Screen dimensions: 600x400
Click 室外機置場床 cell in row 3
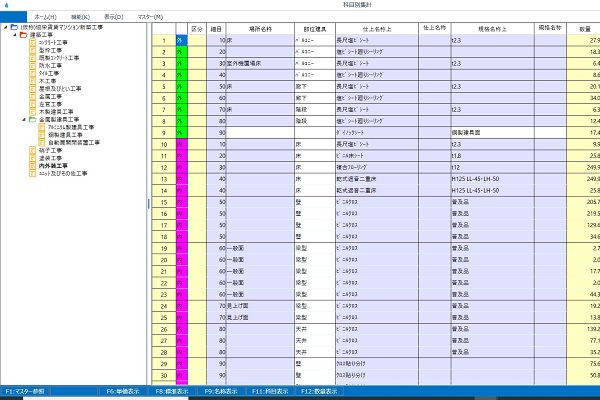pyautogui.click(x=260, y=64)
